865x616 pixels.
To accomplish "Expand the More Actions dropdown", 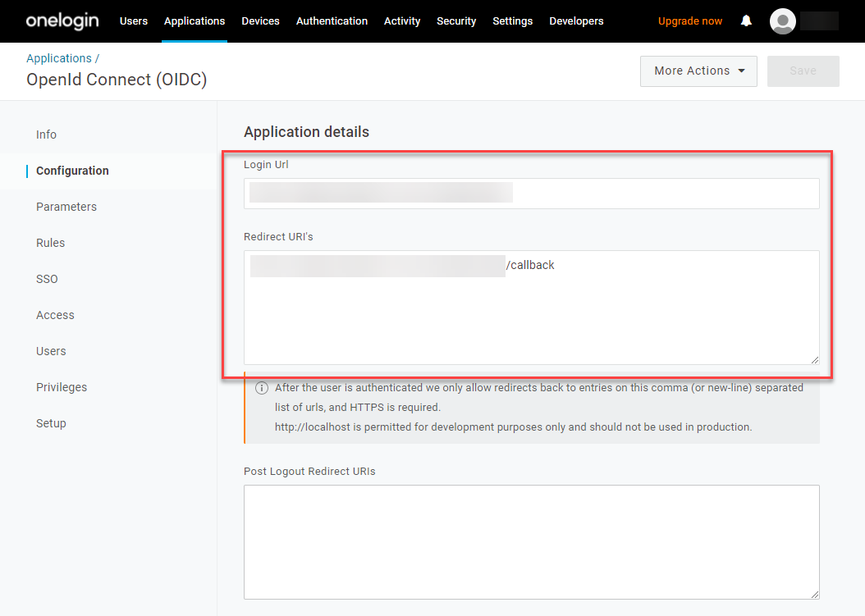I will [698, 71].
